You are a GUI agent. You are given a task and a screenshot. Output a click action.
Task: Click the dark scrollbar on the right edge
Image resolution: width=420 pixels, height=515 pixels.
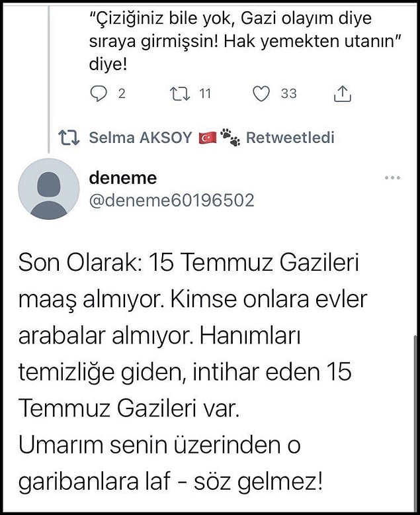[x=417, y=424]
